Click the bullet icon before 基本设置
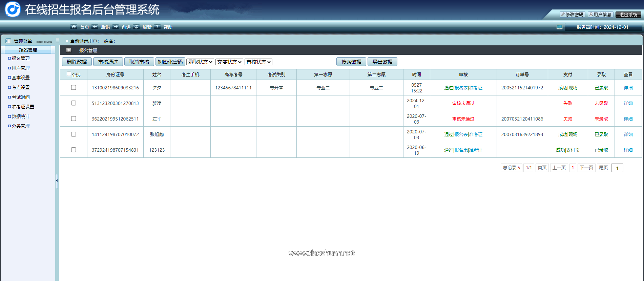The width and height of the screenshot is (644, 281). click(9, 78)
